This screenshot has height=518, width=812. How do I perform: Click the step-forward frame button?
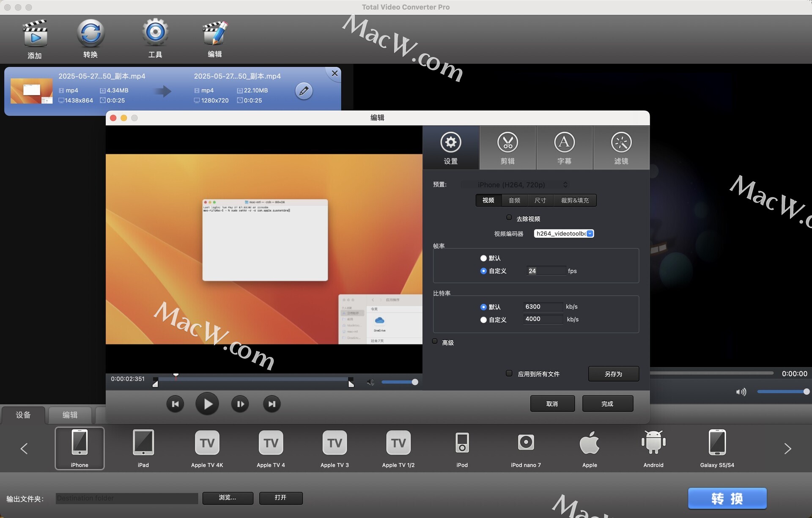(240, 404)
